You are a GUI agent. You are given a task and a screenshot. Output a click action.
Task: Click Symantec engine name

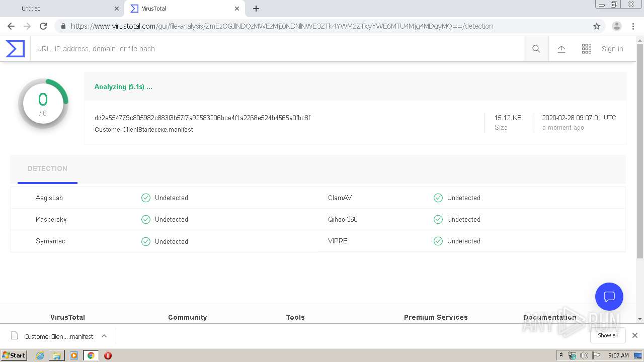click(x=50, y=241)
